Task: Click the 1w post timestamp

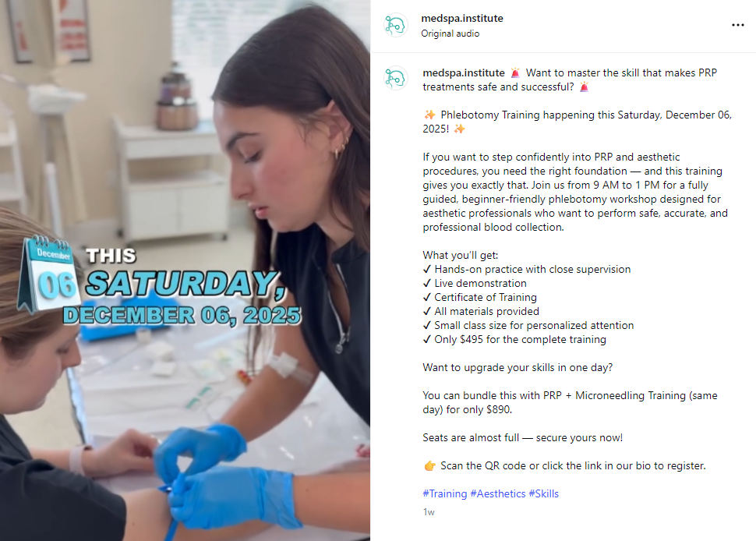Action: pos(429,512)
